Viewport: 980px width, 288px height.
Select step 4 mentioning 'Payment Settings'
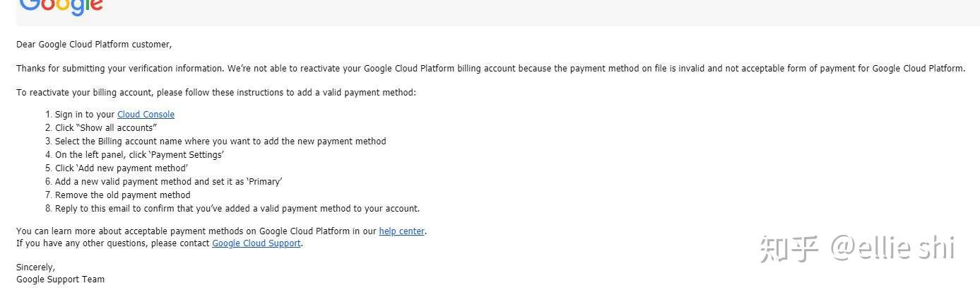(x=139, y=155)
